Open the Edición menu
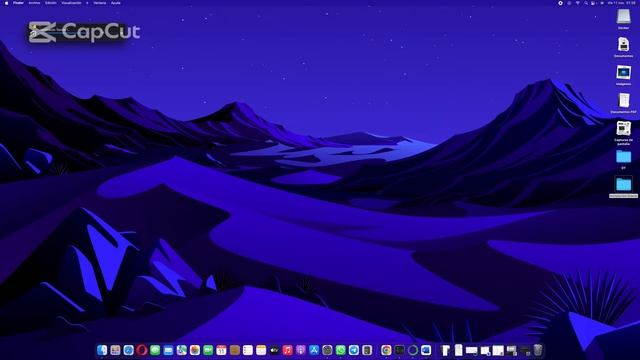The image size is (640, 360). 51,3
